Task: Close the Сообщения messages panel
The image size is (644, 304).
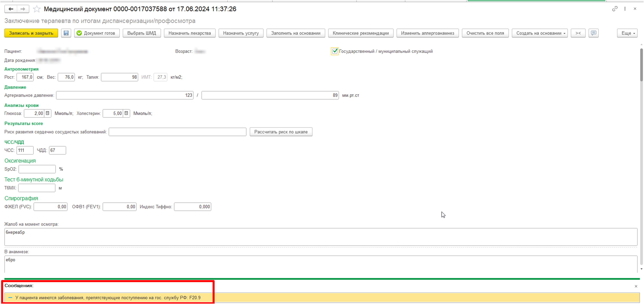Action: pyautogui.click(x=636, y=286)
